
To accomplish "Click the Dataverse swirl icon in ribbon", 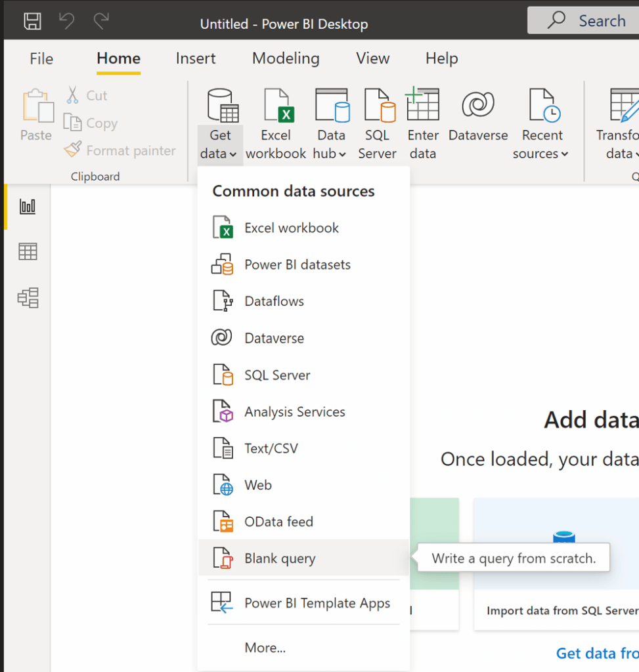I will click(x=477, y=104).
